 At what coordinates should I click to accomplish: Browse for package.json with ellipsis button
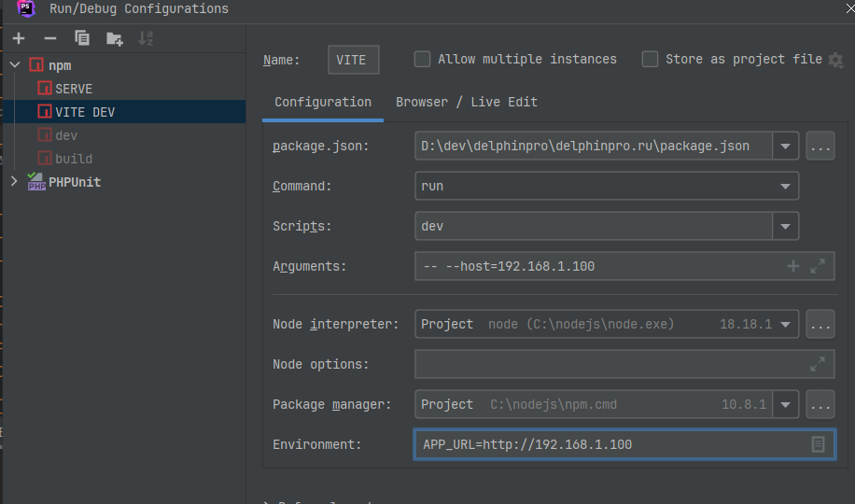[820, 146]
